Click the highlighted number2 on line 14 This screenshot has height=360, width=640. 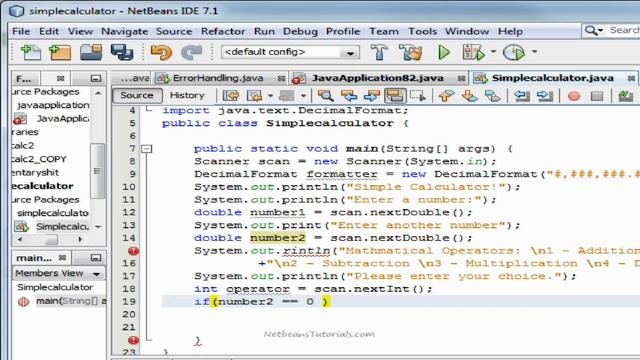tap(278, 238)
